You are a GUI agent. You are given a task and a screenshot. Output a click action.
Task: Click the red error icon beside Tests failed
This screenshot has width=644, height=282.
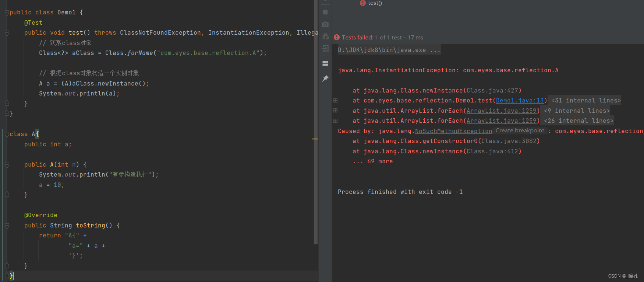337,37
